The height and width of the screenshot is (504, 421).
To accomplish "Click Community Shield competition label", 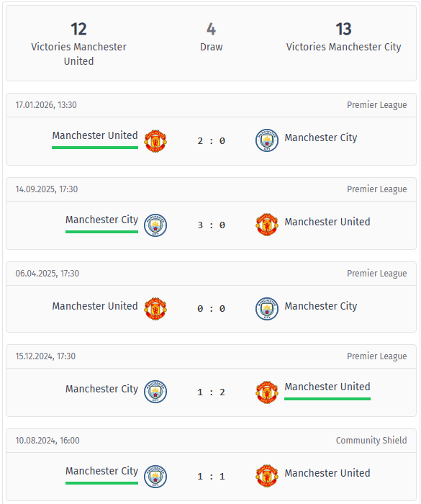I will (371, 441).
